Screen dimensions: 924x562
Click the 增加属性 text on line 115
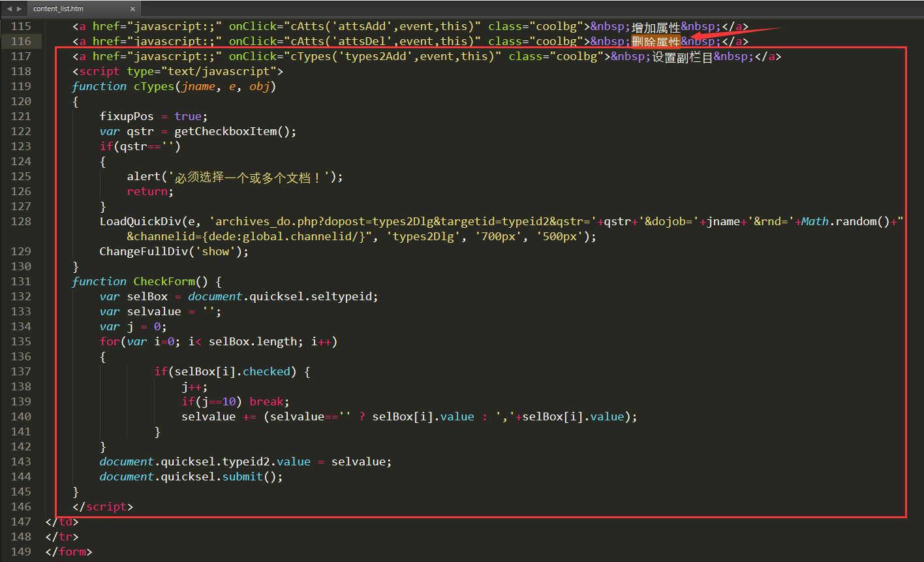[x=656, y=27]
